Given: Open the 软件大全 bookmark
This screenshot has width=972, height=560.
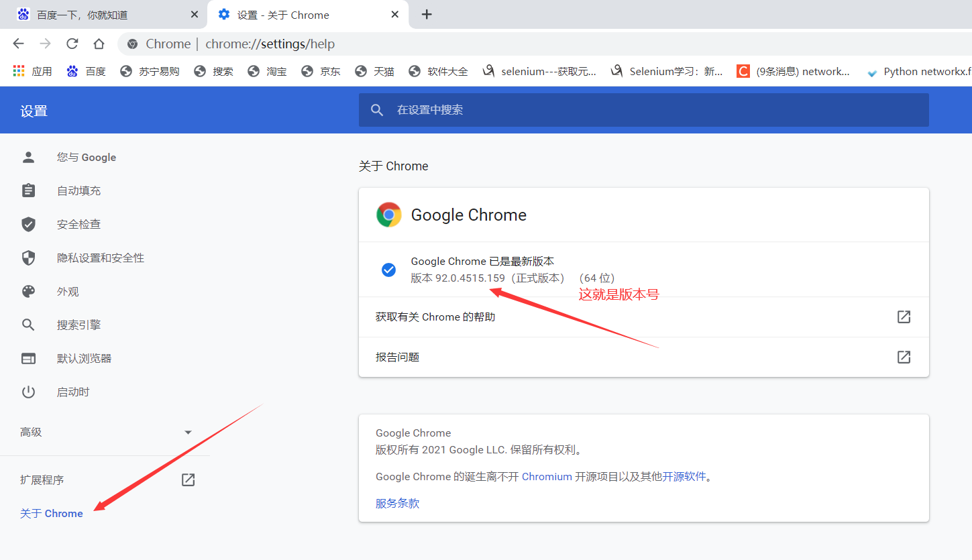Looking at the screenshot, I should (x=438, y=71).
